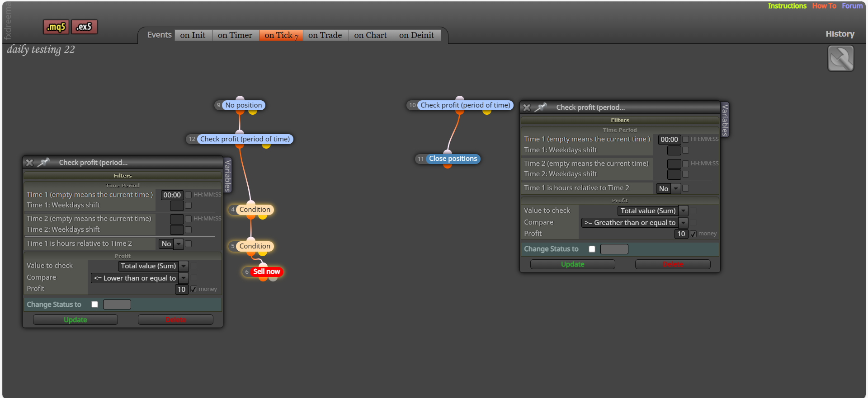Open hours relative No dropdown, right panel
Viewport: 868px width, 398px height.
tap(669, 188)
